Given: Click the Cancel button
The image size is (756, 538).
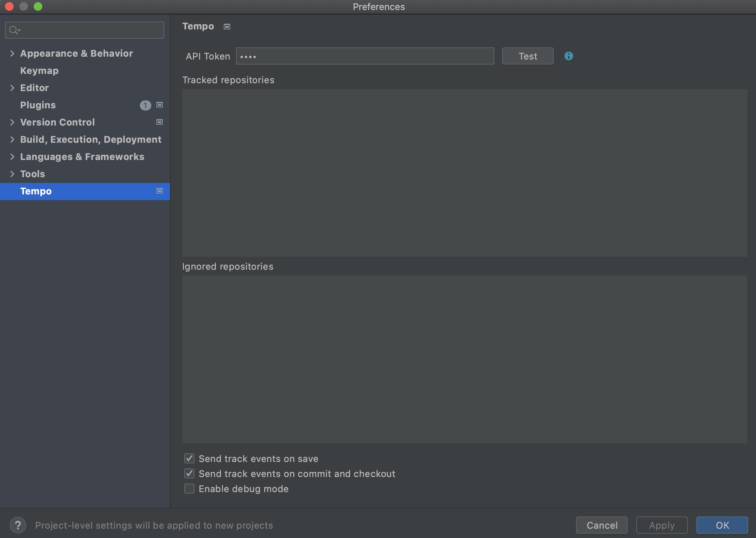Looking at the screenshot, I should pos(602,525).
